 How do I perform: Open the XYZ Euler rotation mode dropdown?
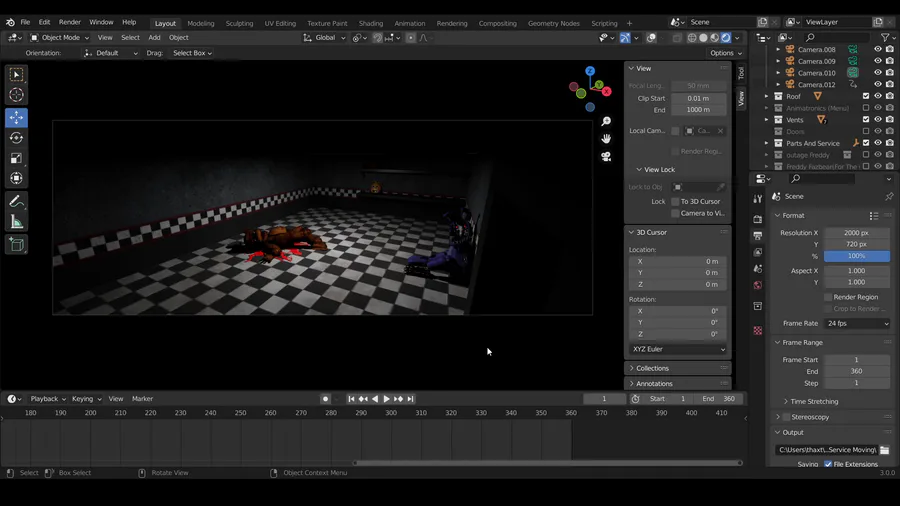(678, 349)
